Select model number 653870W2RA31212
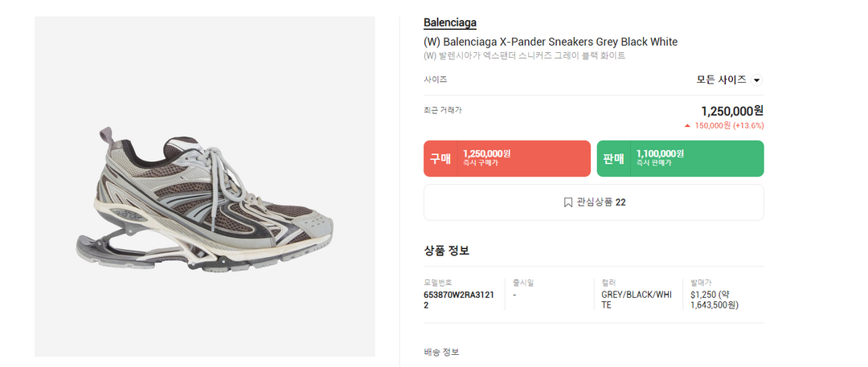868x367 pixels. coord(460,300)
